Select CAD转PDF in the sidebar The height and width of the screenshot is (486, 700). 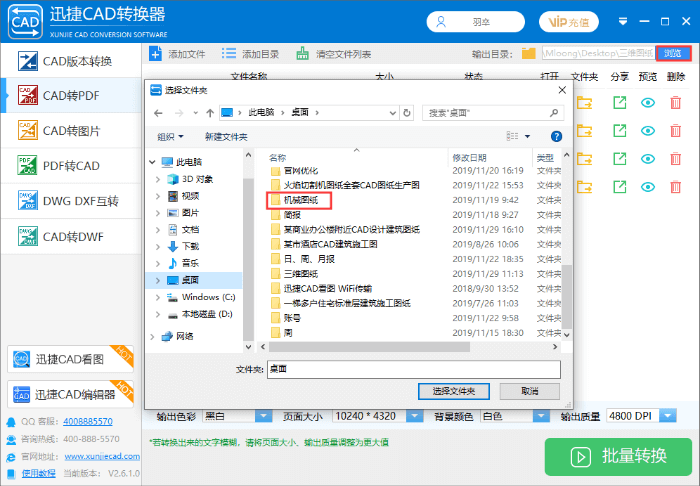pos(71,96)
